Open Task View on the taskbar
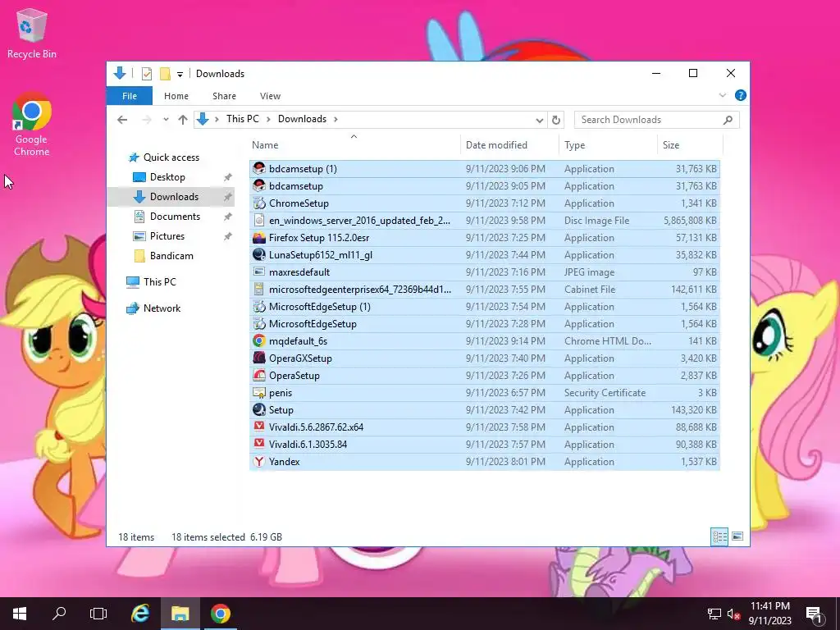 (98, 614)
